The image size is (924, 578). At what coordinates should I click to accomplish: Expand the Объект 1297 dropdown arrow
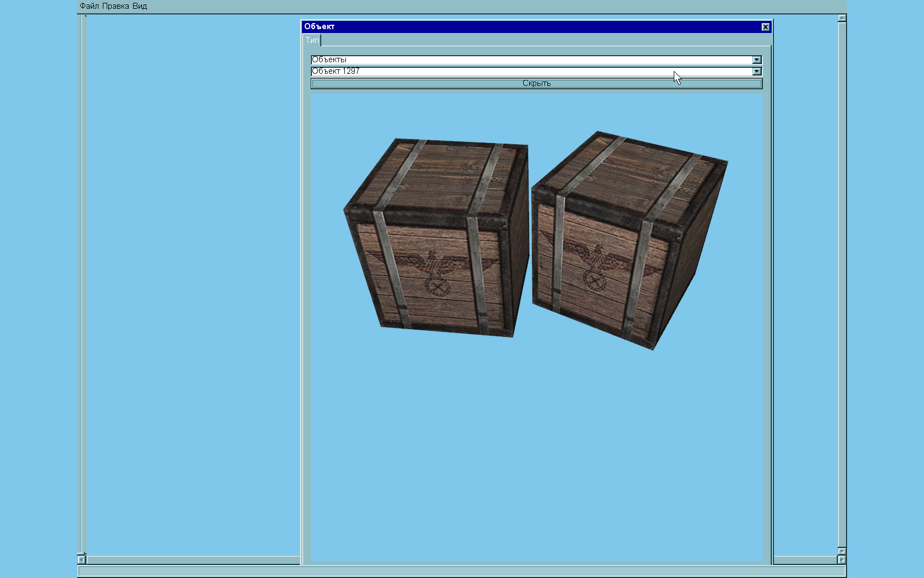pos(757,72)
